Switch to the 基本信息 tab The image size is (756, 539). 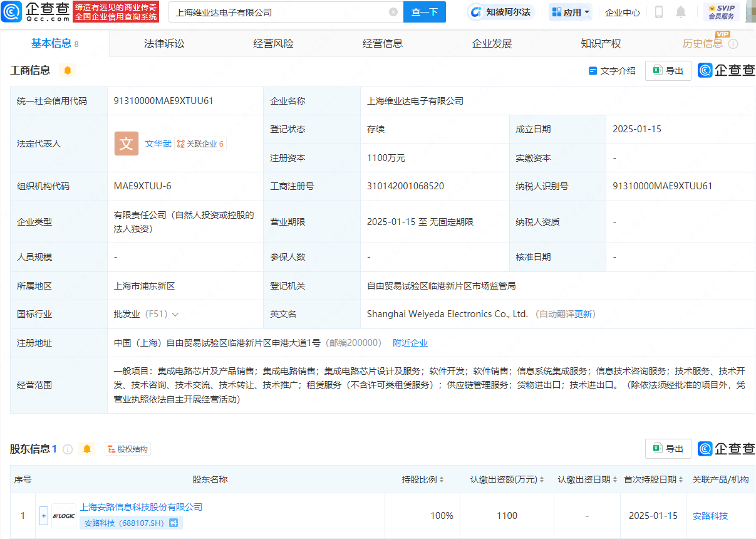tap(54, 43)
